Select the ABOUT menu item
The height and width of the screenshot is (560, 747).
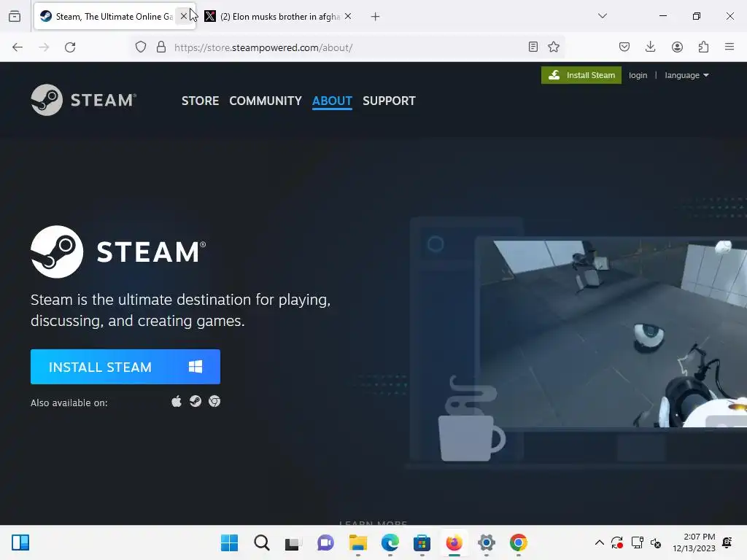(332, 101)
